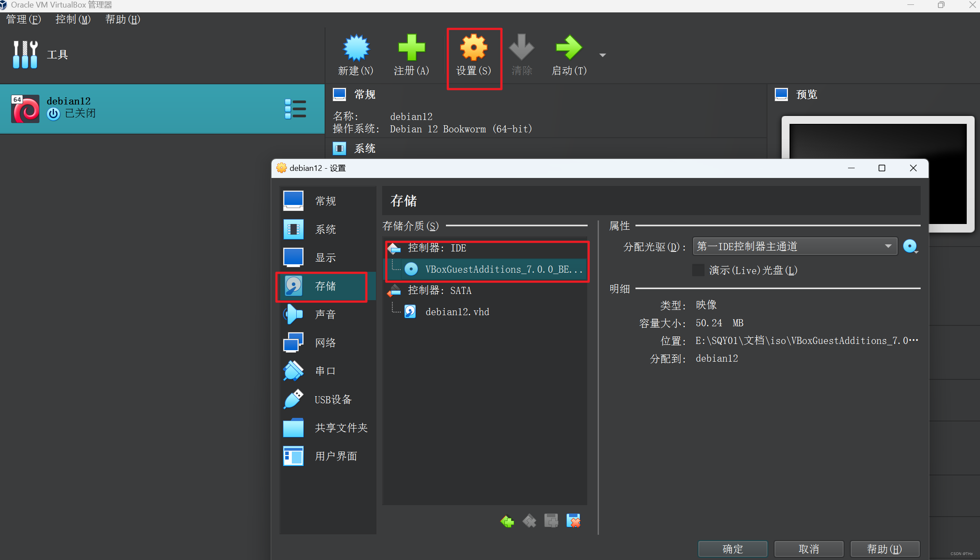Screen dimensions: 980x560
Task: Select VBoxGuestAdditions_7.0.0 disc image entry
Action: click(x=485, y=269)
